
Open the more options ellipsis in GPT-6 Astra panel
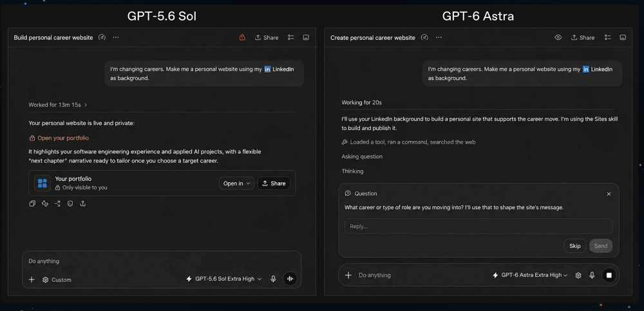coord(439,37)
